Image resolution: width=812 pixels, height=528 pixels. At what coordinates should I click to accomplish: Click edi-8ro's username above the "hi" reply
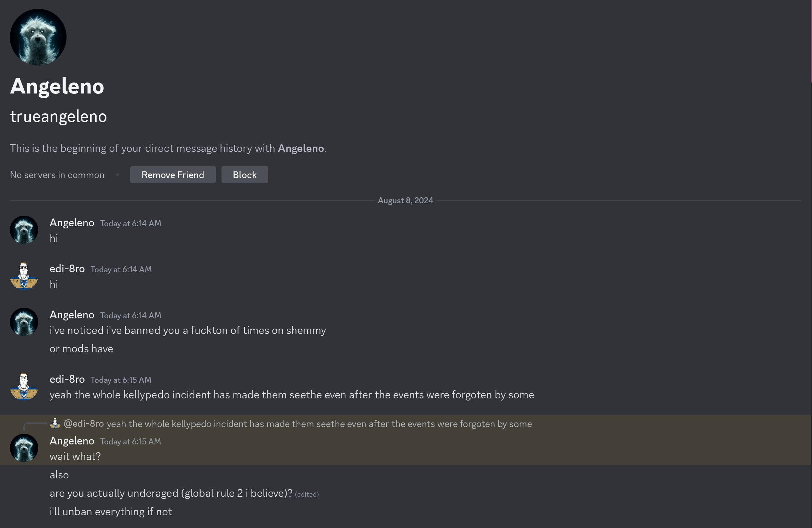pyautogui.click(x=67, y=269)
